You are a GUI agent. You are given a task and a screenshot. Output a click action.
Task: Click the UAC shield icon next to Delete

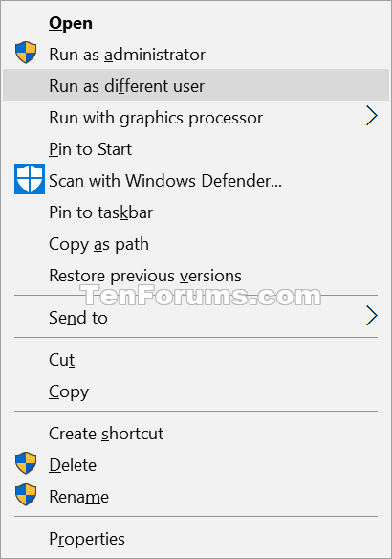click(26, 463)
